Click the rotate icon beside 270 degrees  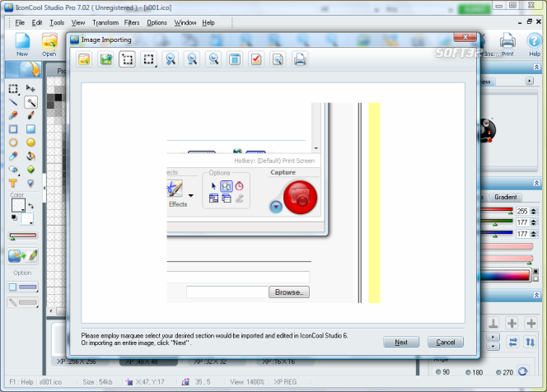click(522, 371)
